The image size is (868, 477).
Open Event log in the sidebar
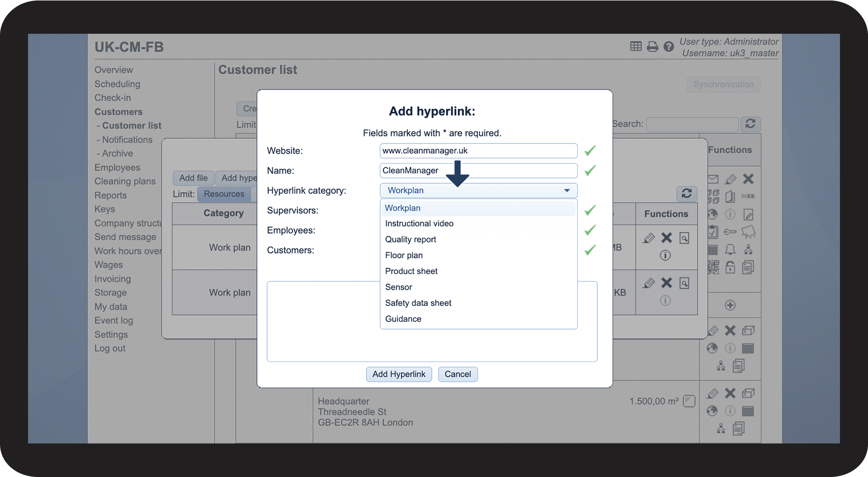113,320
